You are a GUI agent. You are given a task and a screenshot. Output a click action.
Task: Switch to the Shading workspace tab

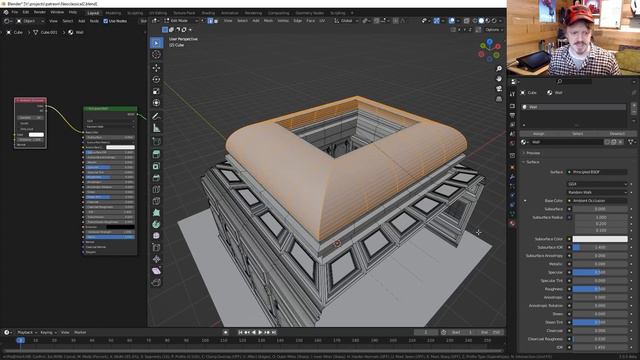point(208,13)
